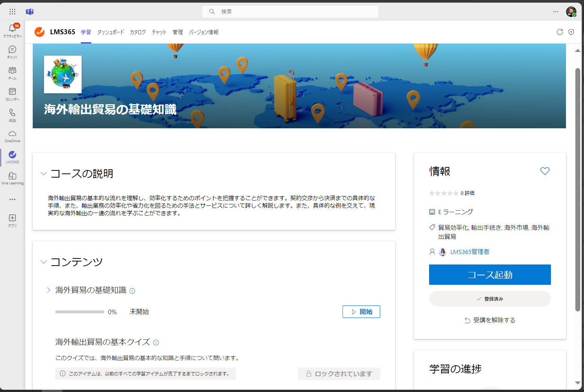Open the user profile avatar
Screen dimensions: 584x392
pyautogui.click(x=571, y=12)
